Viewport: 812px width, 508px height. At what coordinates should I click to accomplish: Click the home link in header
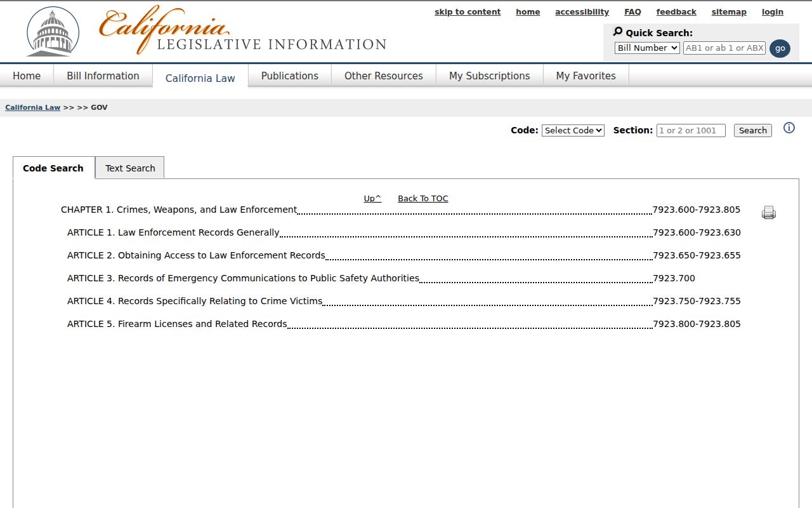point(528,12)
